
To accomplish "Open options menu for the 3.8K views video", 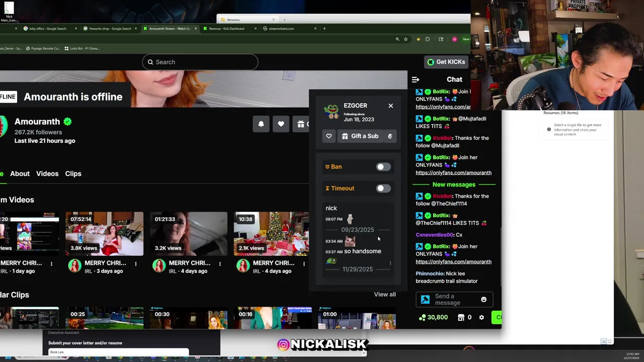I will point(135,263).
